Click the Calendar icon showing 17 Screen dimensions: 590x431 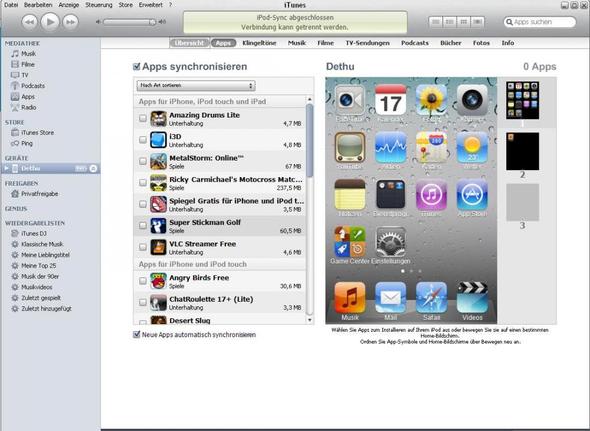[391, 100]
